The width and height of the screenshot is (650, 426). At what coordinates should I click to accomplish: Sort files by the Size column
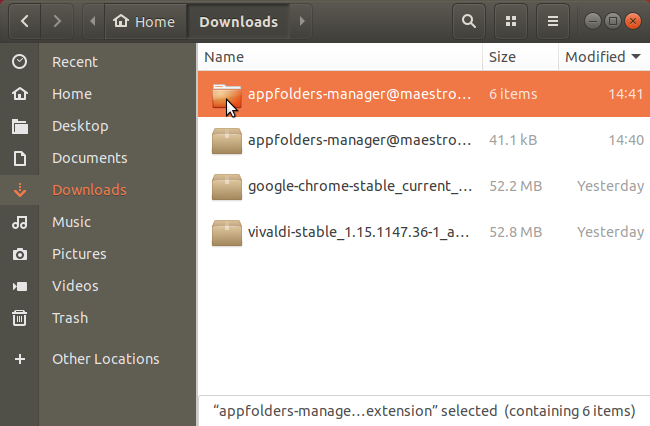tap(520, 57)
